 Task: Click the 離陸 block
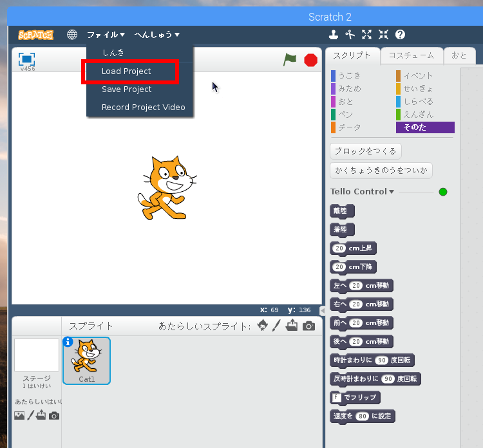342,211
